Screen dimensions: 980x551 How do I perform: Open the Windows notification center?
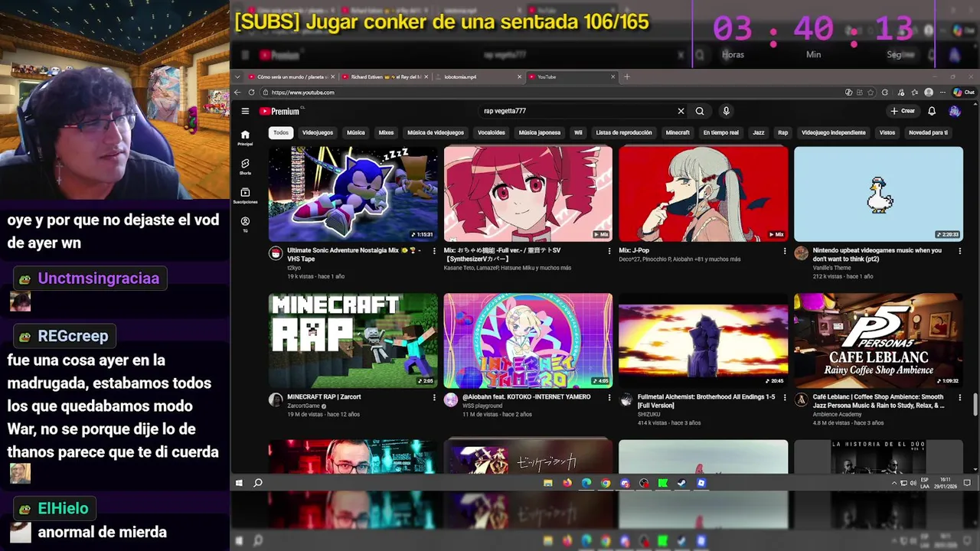967,483
